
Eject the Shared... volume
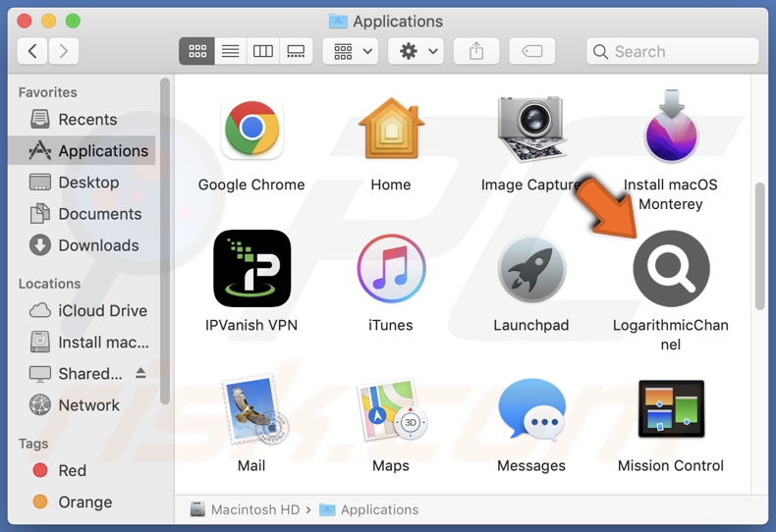140,373
